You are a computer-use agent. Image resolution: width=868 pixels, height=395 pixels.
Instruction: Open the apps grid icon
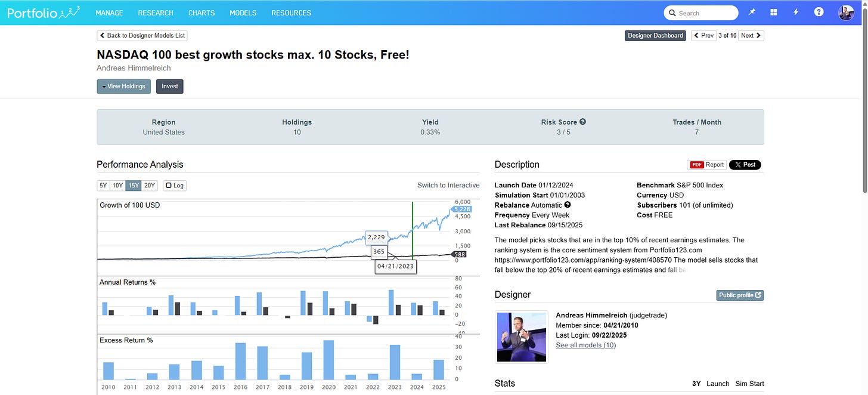(774, 13)
